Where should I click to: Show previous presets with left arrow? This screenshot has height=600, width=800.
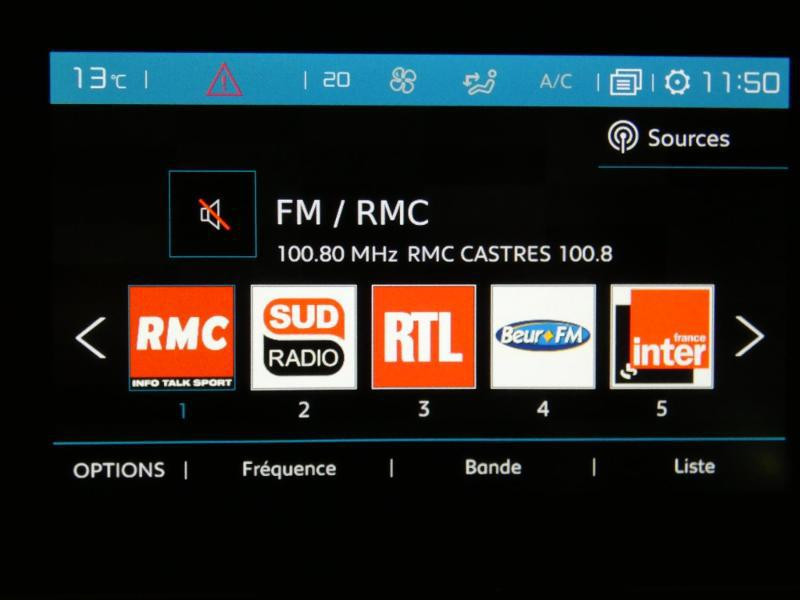click(x=91, y=337)
